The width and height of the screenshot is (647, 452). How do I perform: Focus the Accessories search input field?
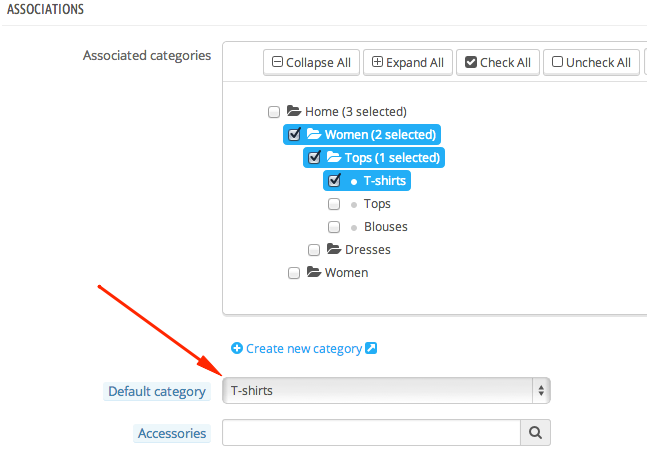point(371,433)
